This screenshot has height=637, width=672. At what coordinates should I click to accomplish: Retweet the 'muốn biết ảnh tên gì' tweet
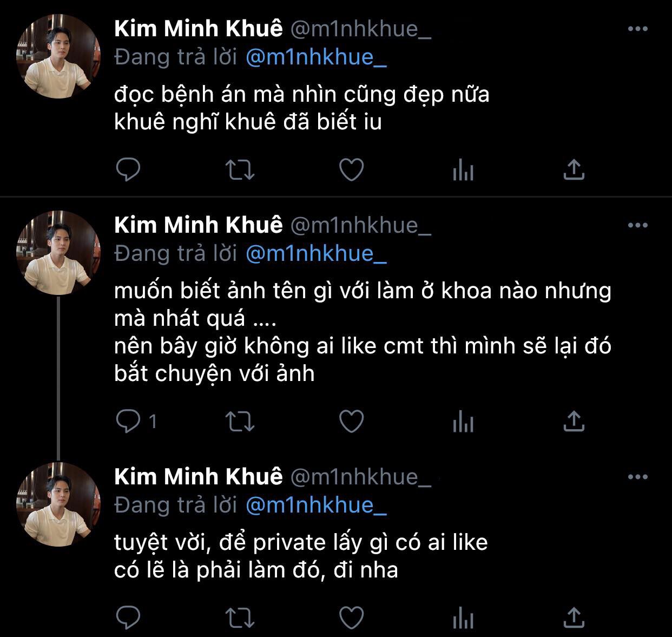coord(240,421)
